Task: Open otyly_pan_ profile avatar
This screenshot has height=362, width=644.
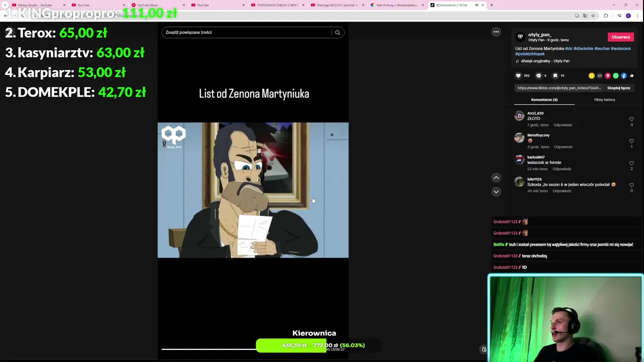Action: point(520,37)
